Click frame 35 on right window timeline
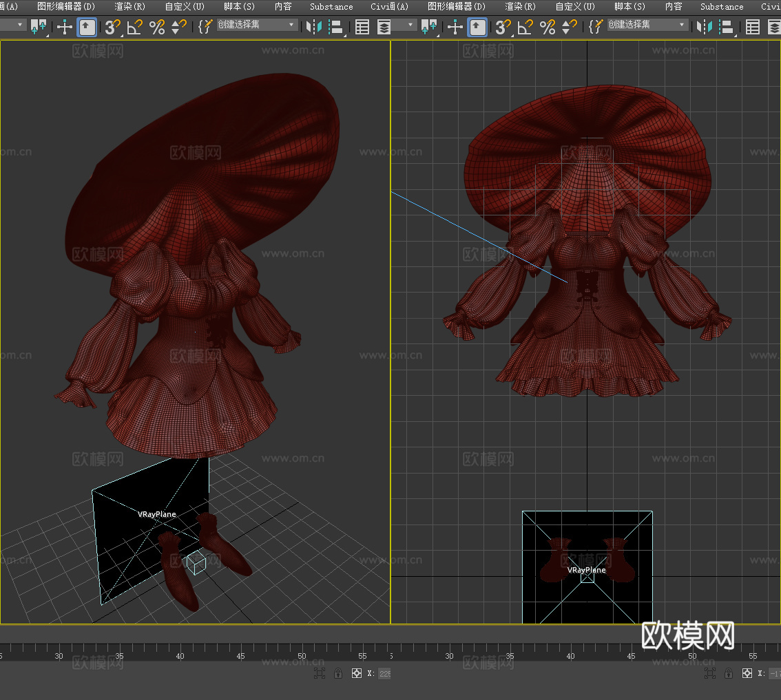Viewport: 781px width, 700px height. coord(510,656)
